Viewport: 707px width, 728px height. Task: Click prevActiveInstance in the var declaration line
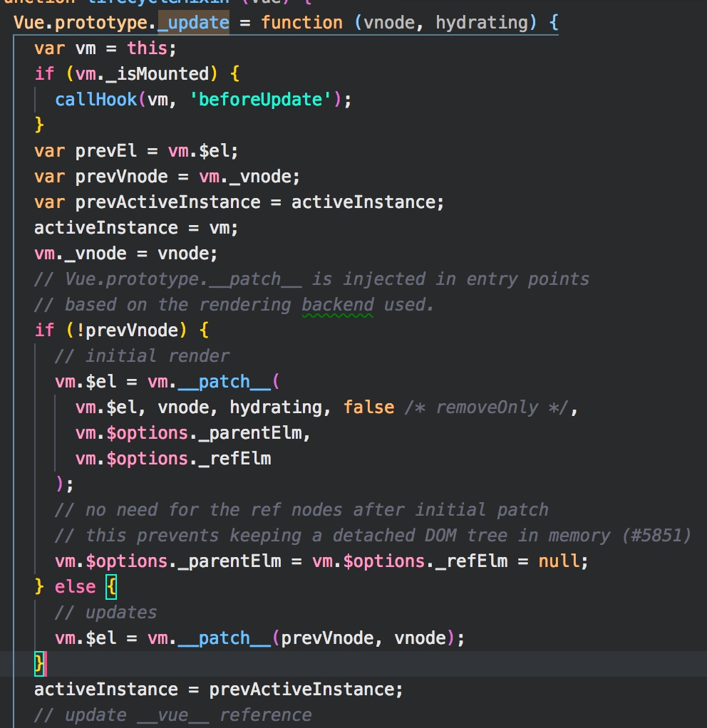coord(167,202)
